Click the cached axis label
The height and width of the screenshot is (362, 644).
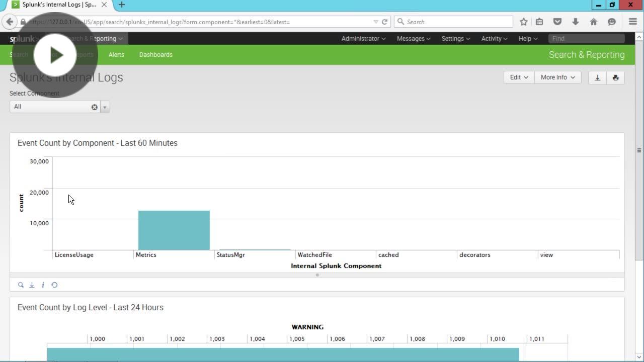388,255
